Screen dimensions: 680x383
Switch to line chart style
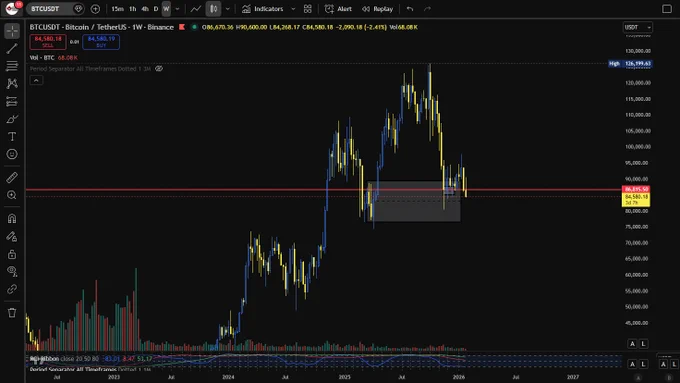[x=196, y=9]
